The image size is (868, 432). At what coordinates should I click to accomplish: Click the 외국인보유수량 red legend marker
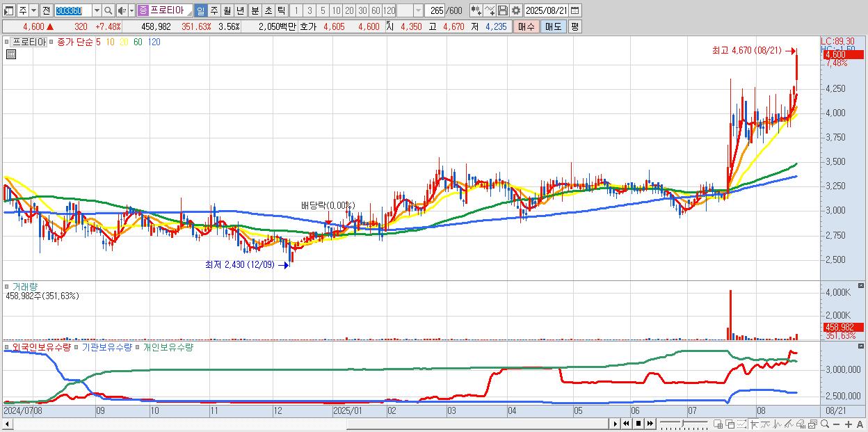coord(7,346)
